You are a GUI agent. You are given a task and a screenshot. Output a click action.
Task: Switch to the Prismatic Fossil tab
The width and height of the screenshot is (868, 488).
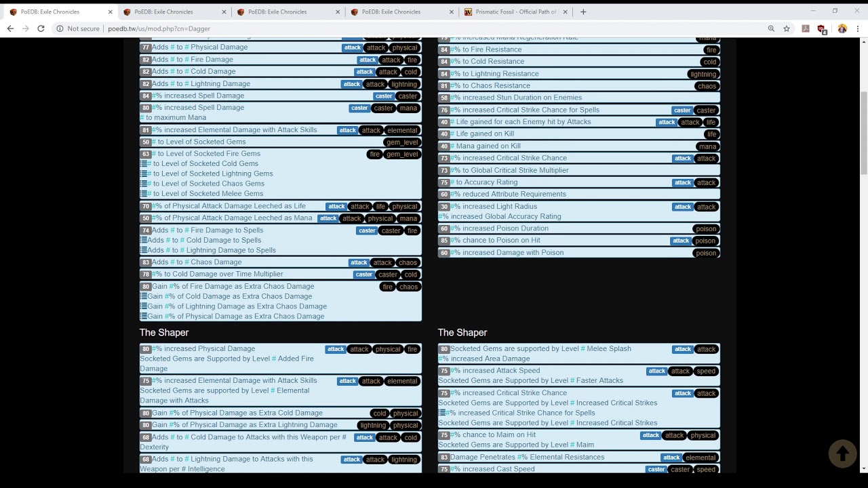click(515, 12)
